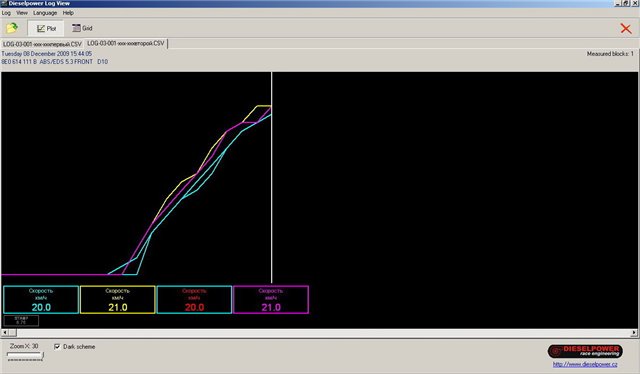
Task: Click the yellow speed box showing 21.0
Action: click(x=118, y=300)
